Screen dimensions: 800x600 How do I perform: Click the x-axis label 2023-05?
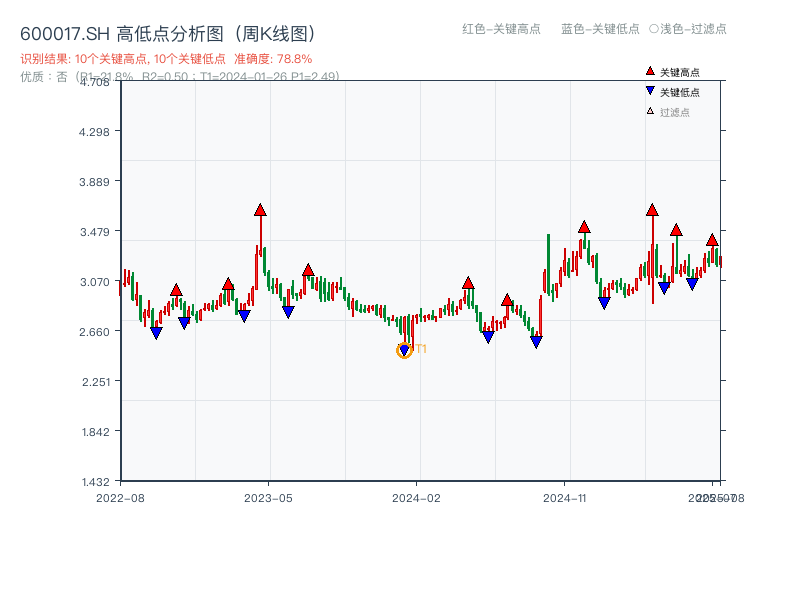268,498
